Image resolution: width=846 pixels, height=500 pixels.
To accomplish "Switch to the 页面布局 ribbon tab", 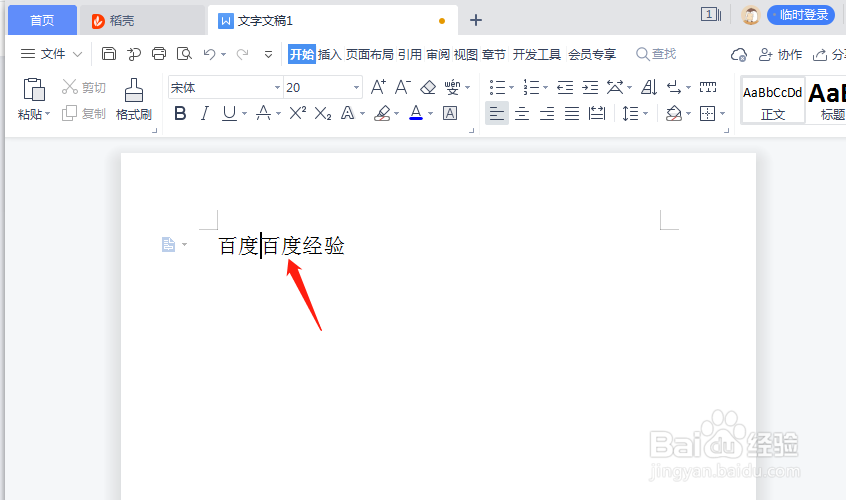I will coord(370,54).
